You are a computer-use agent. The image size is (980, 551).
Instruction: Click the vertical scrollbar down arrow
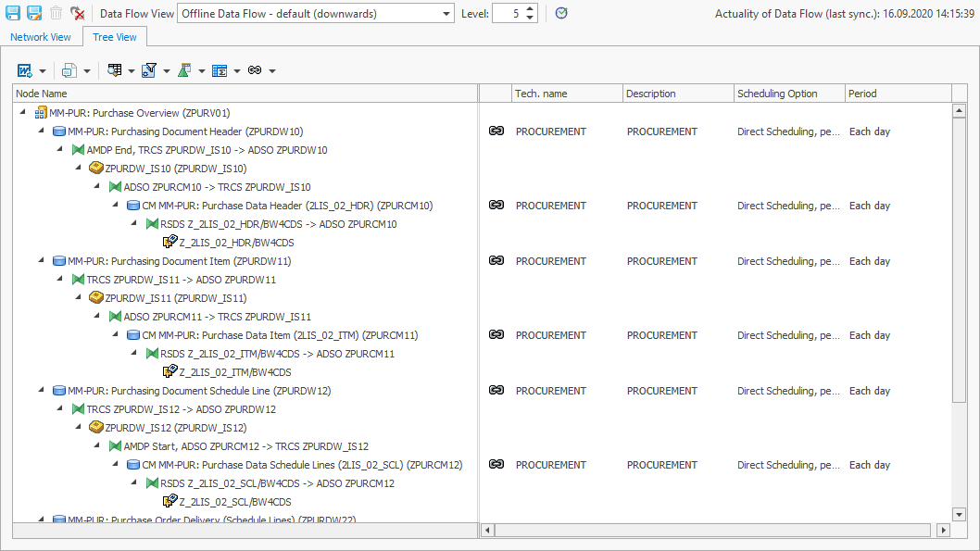[960, 515]
